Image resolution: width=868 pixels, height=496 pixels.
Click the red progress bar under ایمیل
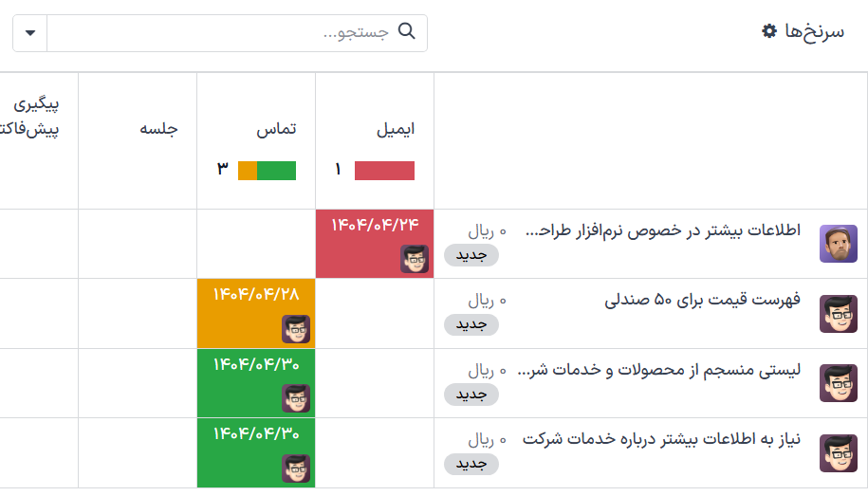click(x=384, y=171)
